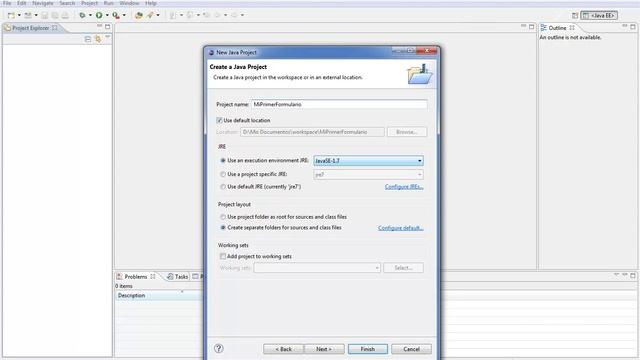Open the Run dropdown arrow in toolbar

[x=107, y=15]
